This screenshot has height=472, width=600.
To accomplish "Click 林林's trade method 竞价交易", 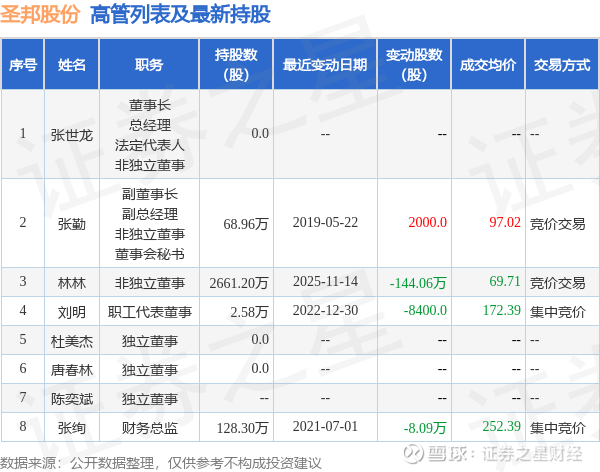I will (558, 283).
